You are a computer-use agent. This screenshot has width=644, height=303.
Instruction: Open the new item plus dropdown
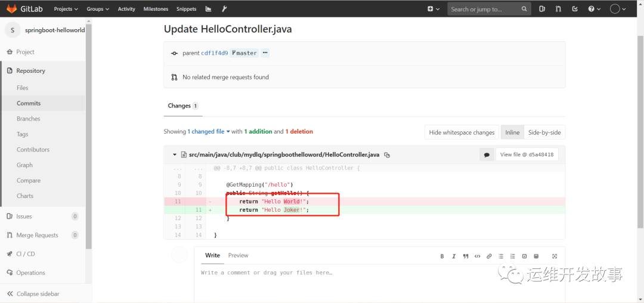434,8
